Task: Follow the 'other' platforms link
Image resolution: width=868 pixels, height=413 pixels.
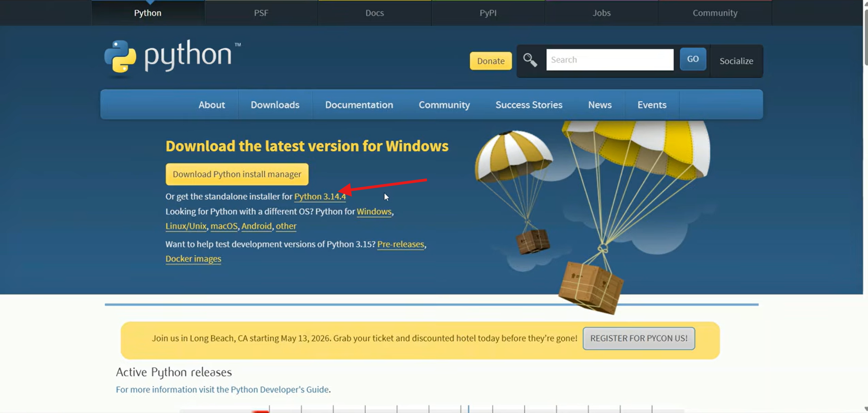Action: (286, 226)
